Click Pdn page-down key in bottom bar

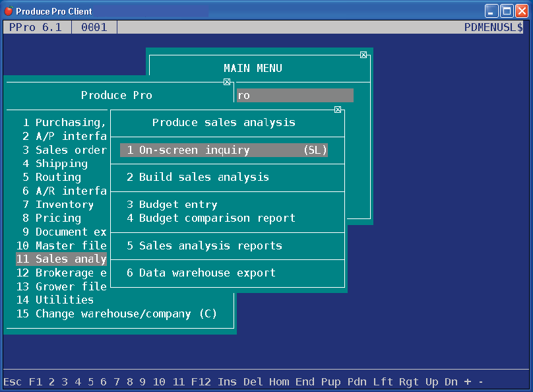pyautogui.click(x=357, y=382)
